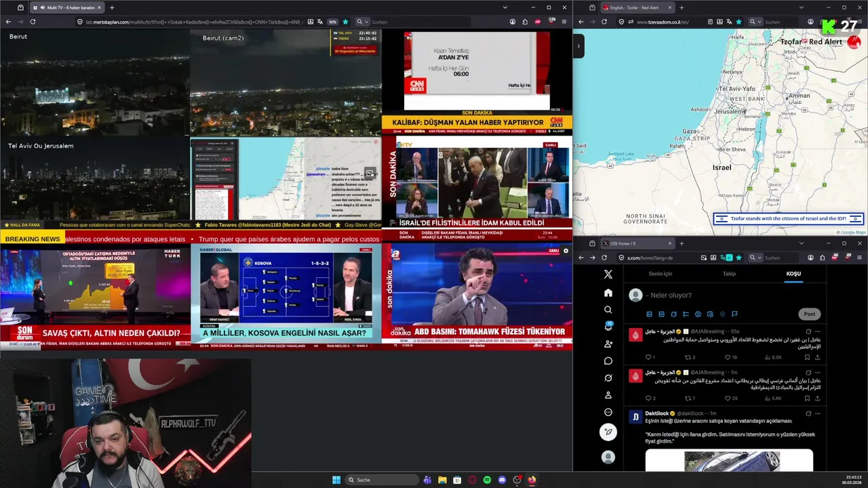Open Daktilock post car image
Screen dimensions: 868x488
[729, 460]
